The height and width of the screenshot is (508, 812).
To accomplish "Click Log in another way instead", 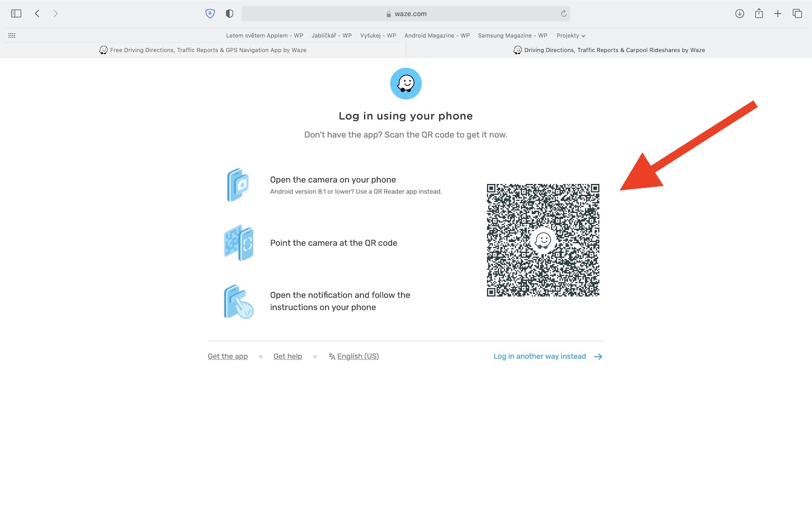I will tap(540, 356).
